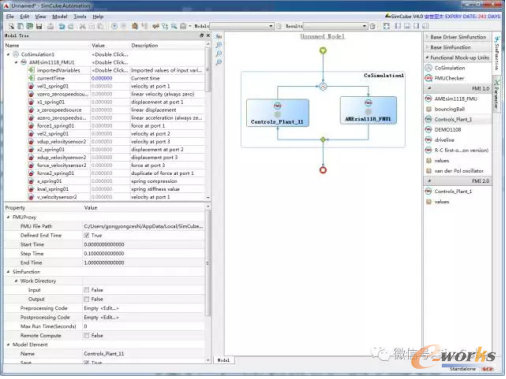Select the AMEsim1118_FMU1 block on canvas
This screenshot has width=506, height=379.
[368, 110]
